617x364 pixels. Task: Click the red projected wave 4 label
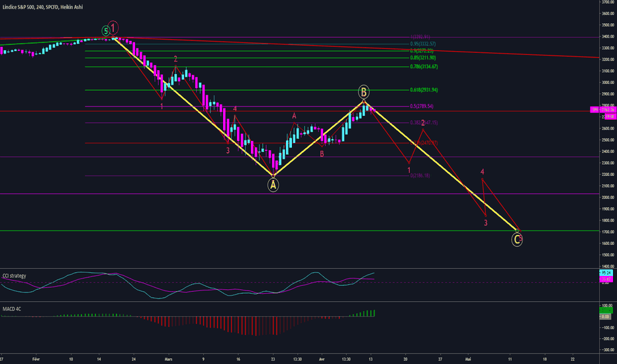click(482, 172)
